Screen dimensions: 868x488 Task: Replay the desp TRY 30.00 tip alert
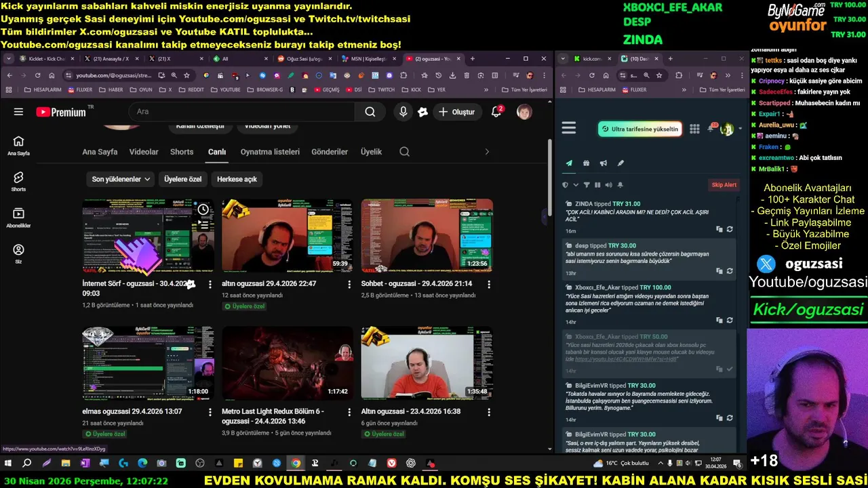point(730,271)
